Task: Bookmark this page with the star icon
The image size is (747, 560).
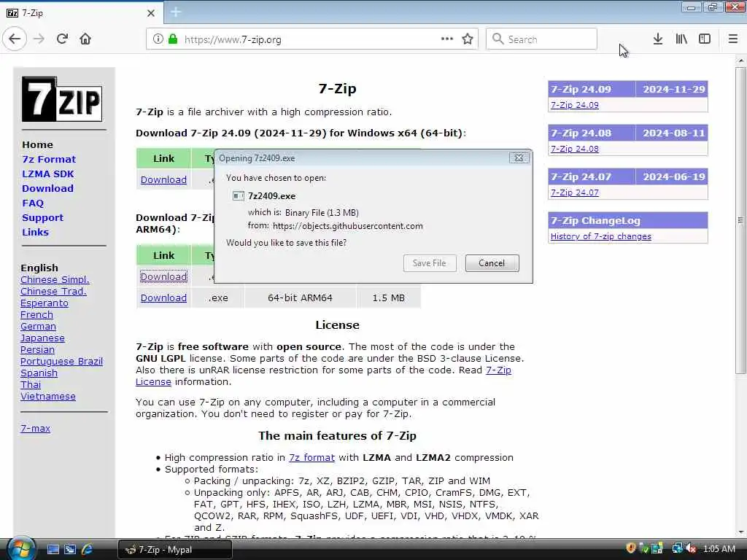Action: pos(468,39)
